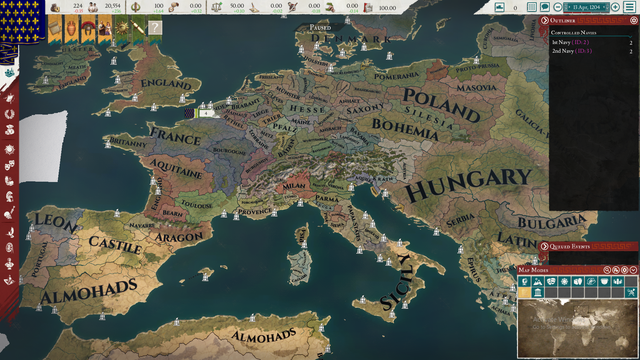Click the scroll alert banner
The width and height of the screenshot is (640, 360).
point(55,30)
